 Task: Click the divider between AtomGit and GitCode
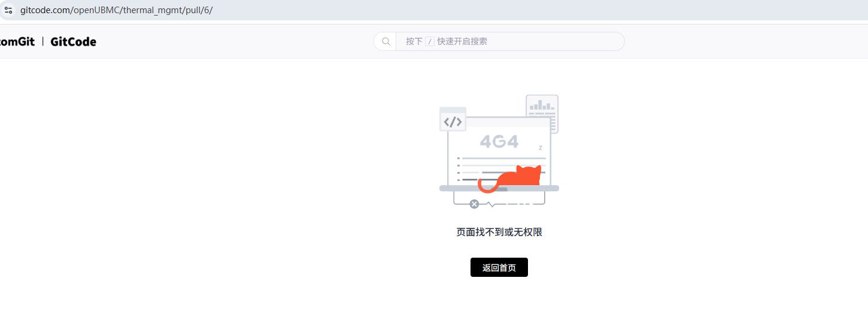tap(43, 41)
